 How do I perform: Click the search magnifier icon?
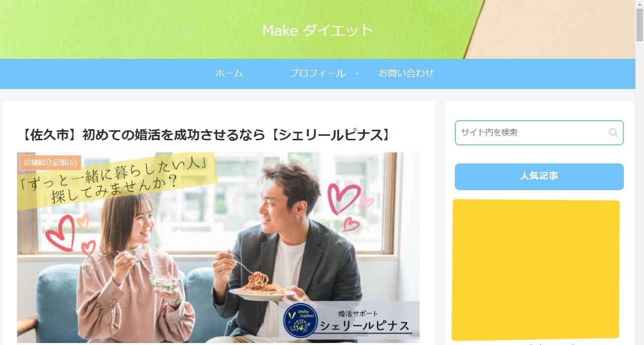coord(613,133)
